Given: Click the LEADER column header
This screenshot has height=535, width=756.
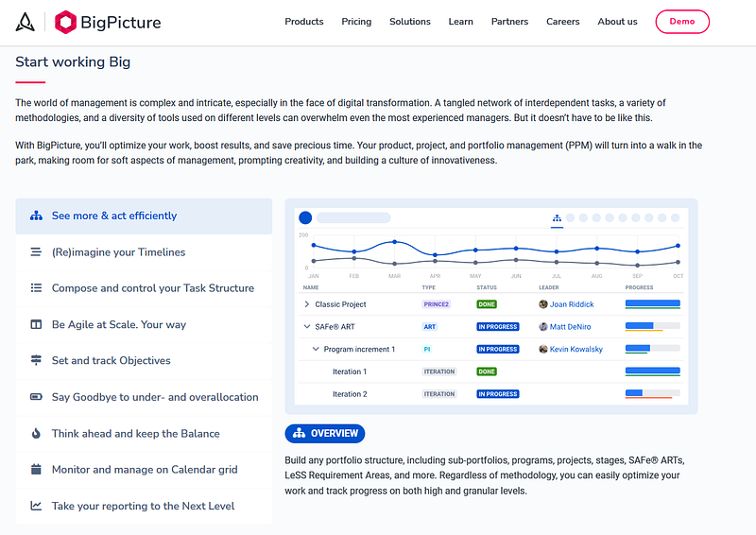Looking at the screenshot, I should click(x=549, y=287).
